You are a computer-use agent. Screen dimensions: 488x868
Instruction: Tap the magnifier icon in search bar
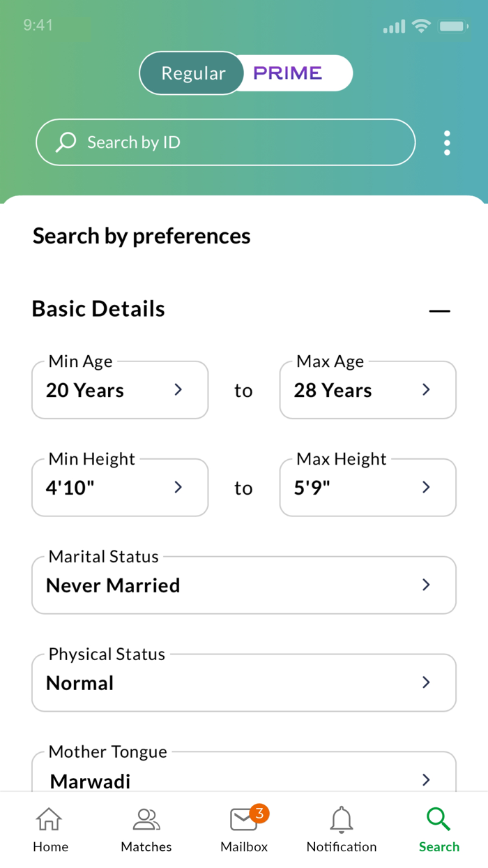click(66, 142)
